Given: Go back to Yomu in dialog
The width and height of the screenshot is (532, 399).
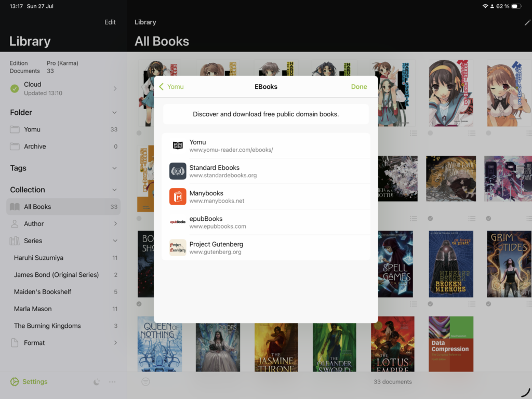Looking at the screenshot, I should click(x=171, y=87).
